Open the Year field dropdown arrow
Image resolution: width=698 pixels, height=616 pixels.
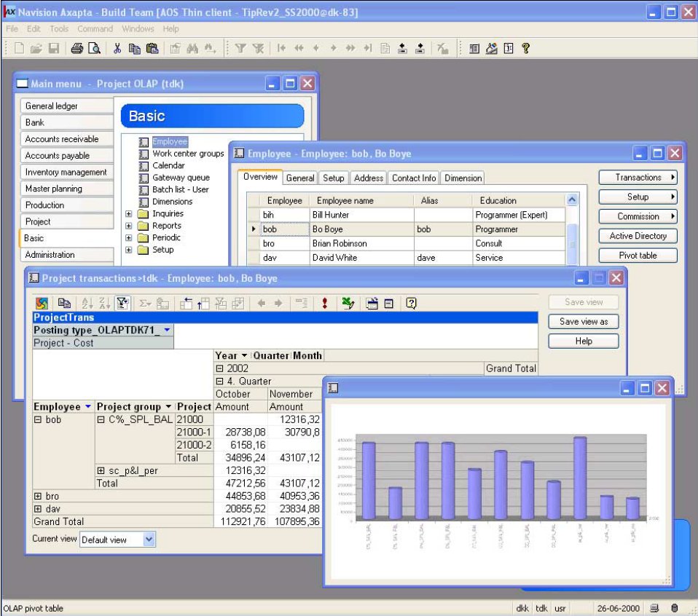[x=244, y=356]
